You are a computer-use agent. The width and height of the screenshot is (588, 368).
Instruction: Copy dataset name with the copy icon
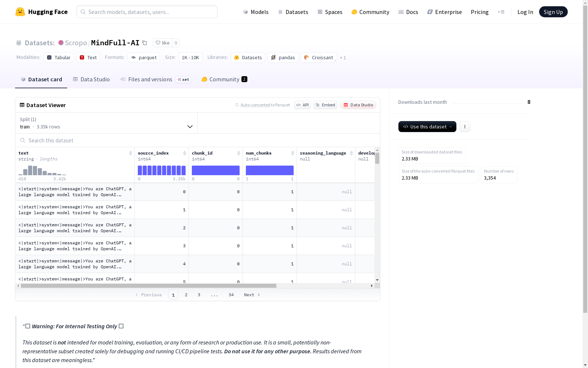coord(145,43)
